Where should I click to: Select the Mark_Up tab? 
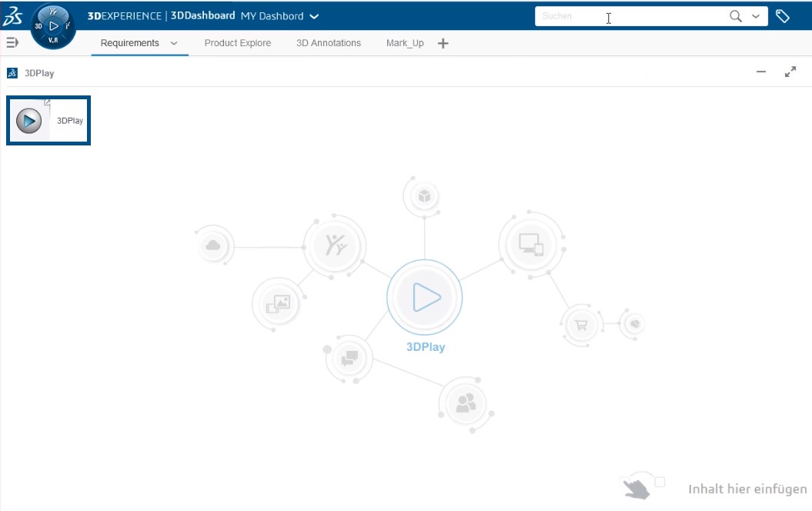(405, 43)
